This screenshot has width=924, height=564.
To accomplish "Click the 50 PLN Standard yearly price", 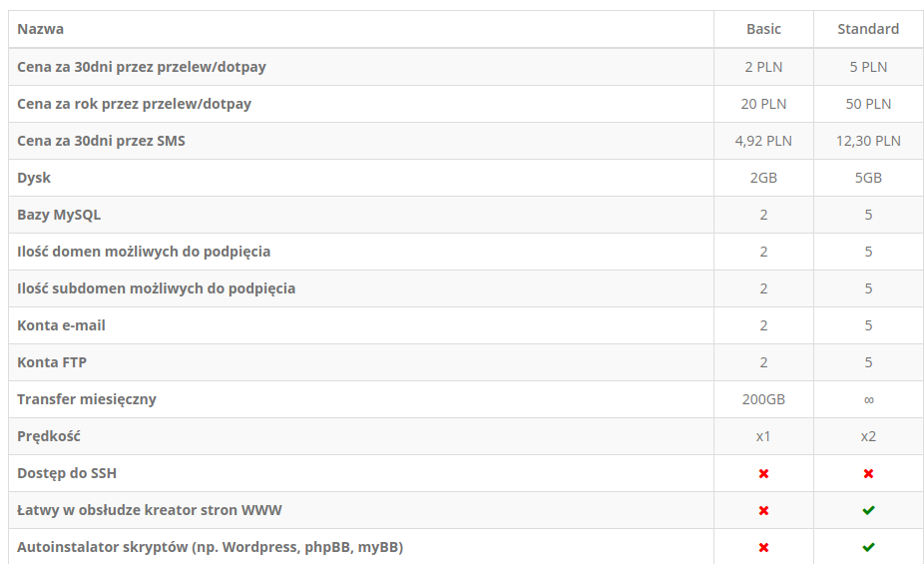I will coord(868,104).
